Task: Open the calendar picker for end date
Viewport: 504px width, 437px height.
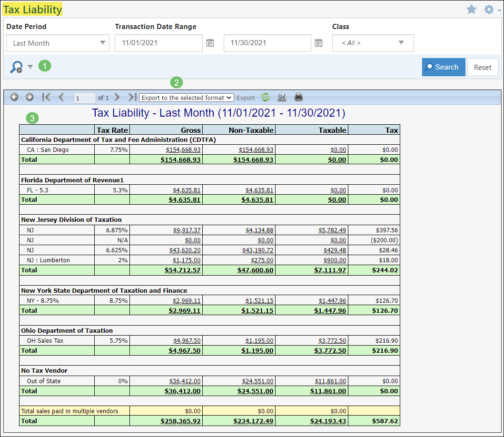Action: point(318,43)
